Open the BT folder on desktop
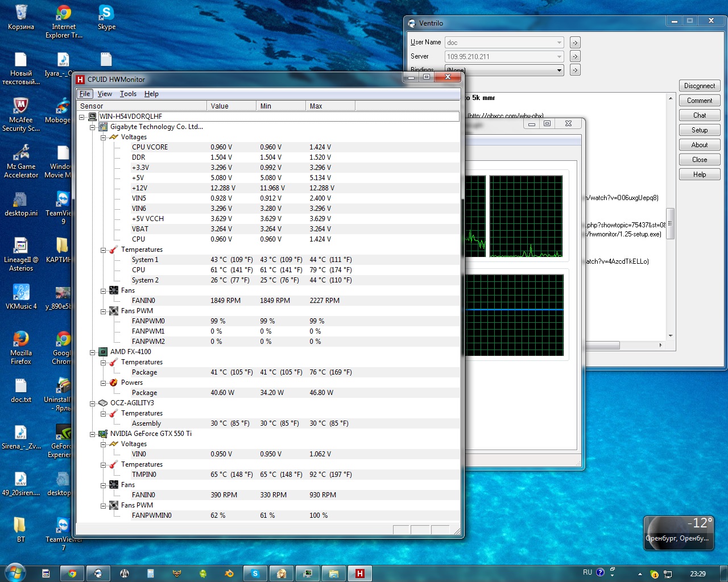The image size is (728, 582). tap(21, 530)
